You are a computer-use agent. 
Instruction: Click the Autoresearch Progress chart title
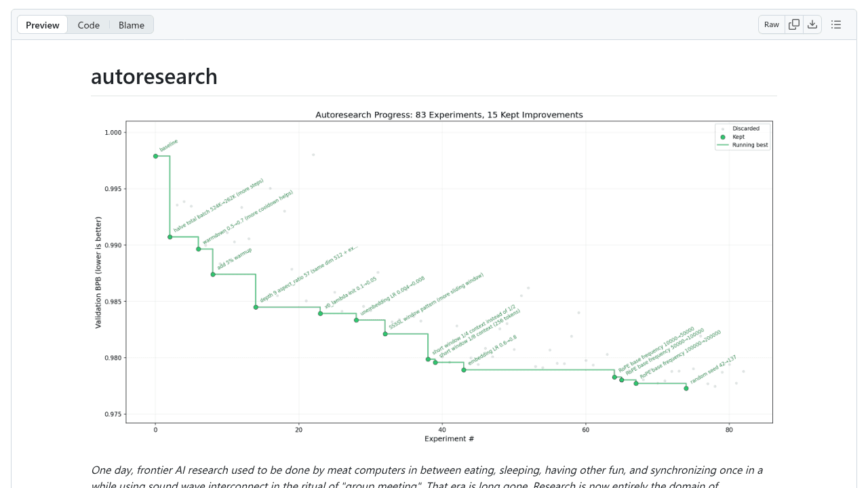(x=448, y=115)
